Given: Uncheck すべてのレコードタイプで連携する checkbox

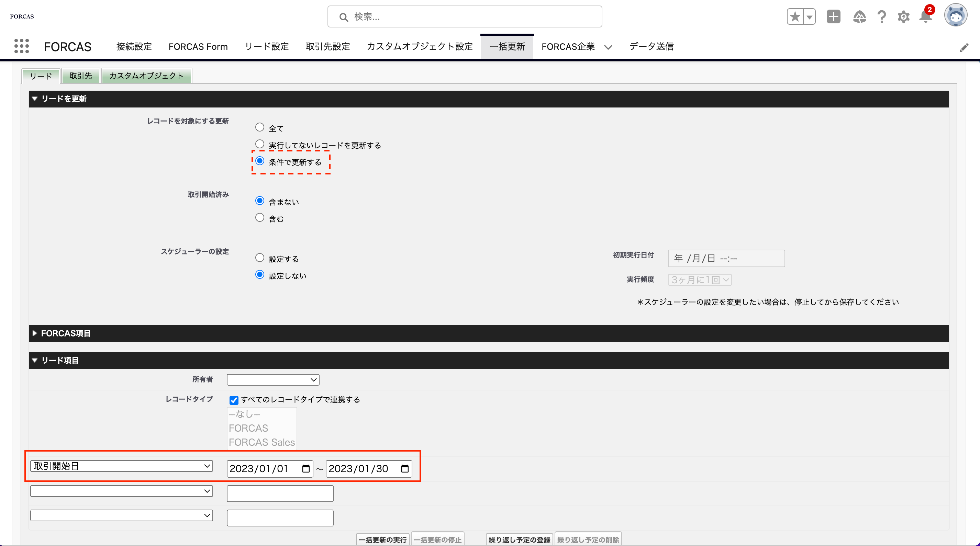Looking at the screenshot, I should [234, 400].
